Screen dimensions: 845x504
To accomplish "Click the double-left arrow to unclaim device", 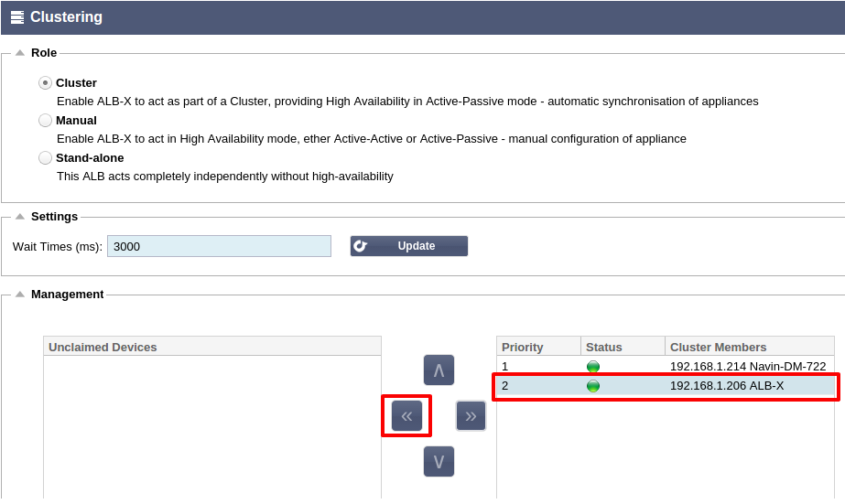I will point(406,415).
